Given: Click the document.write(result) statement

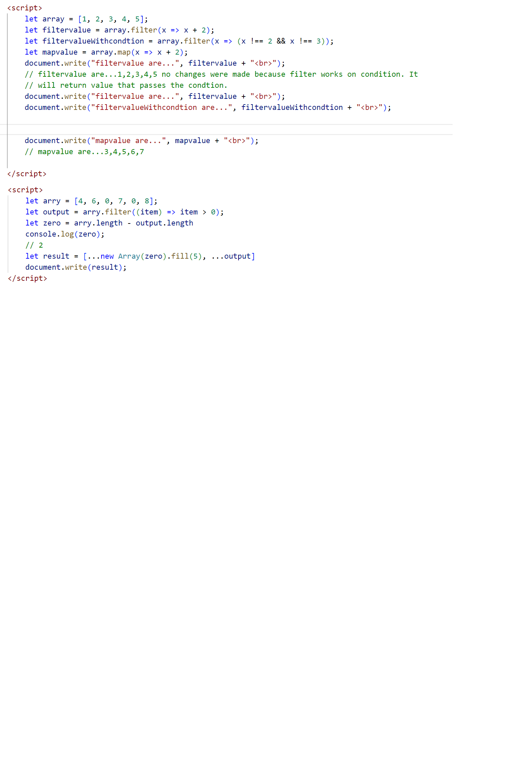Looking at the screenshot, I should click(76, 267).
